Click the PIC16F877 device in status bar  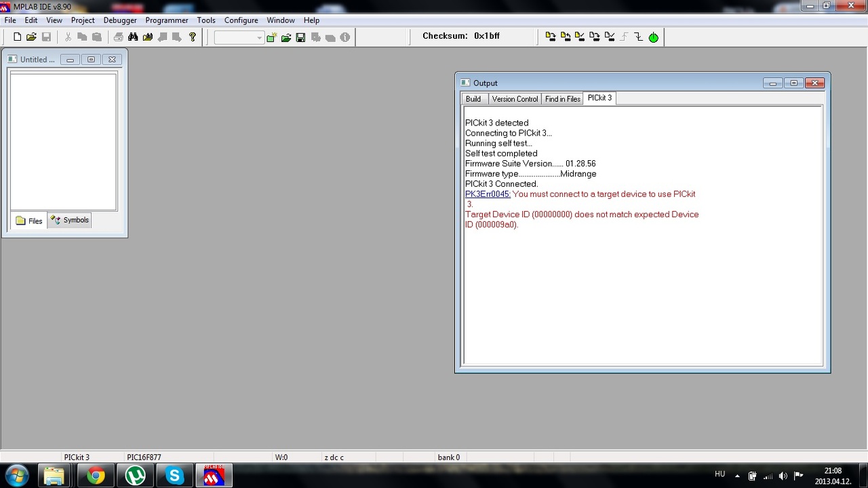tap(144, 457)
